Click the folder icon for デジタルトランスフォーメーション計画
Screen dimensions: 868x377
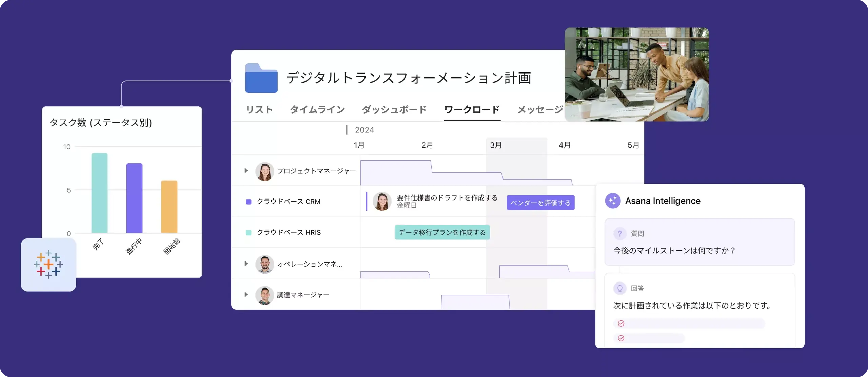[260, 77]
